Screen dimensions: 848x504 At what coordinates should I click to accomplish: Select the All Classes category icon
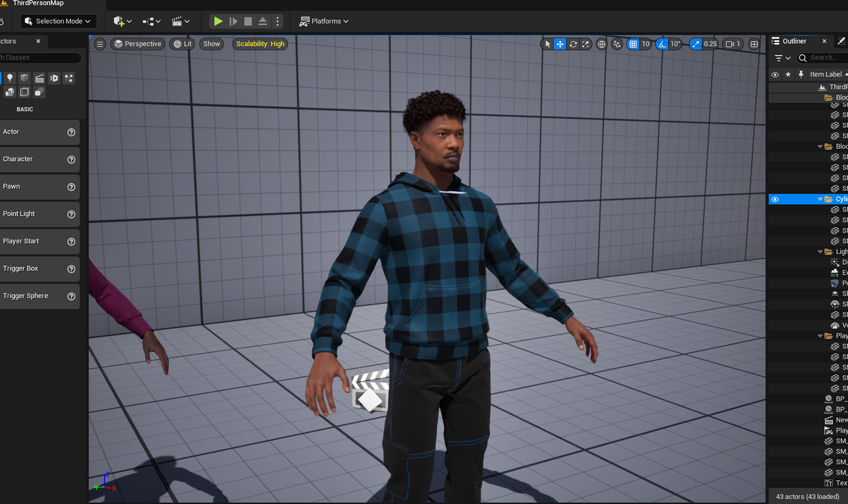point(39,92)
